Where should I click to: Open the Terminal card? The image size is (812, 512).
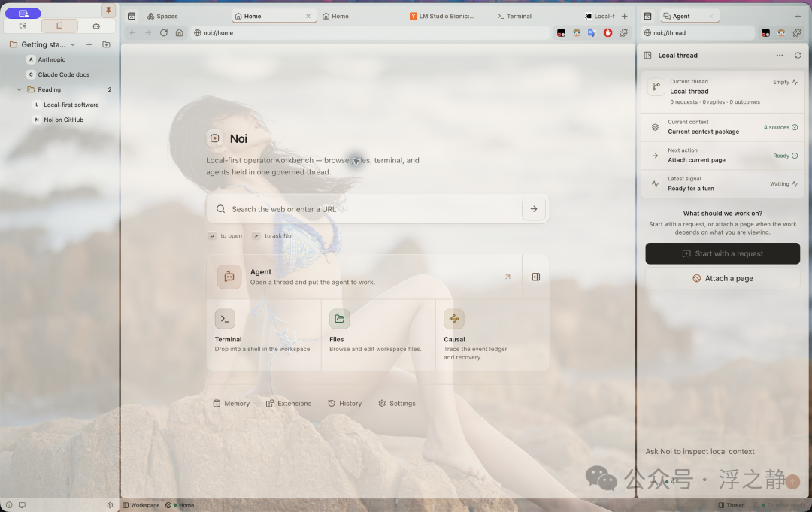coord(264,335)
